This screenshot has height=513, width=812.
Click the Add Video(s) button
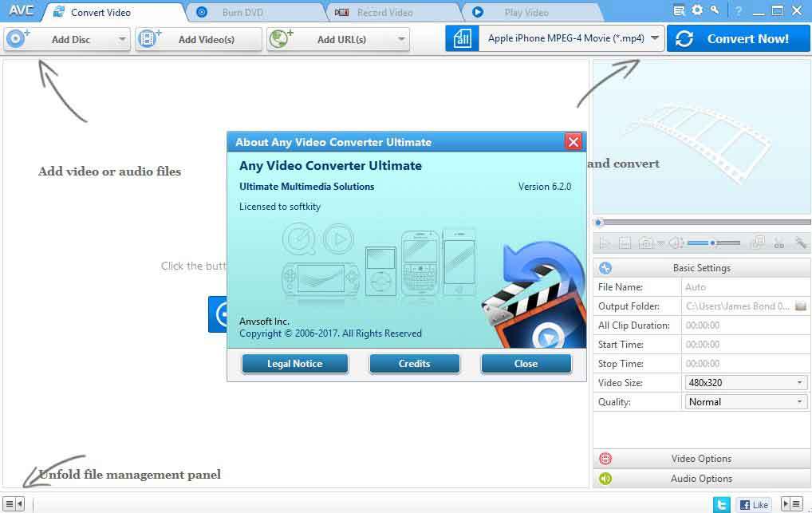coord(199,39)
